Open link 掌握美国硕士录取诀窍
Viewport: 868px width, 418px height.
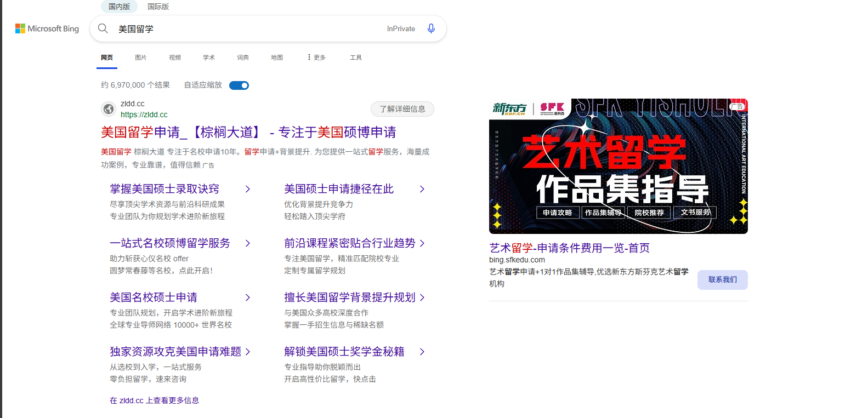pos(164,189)
